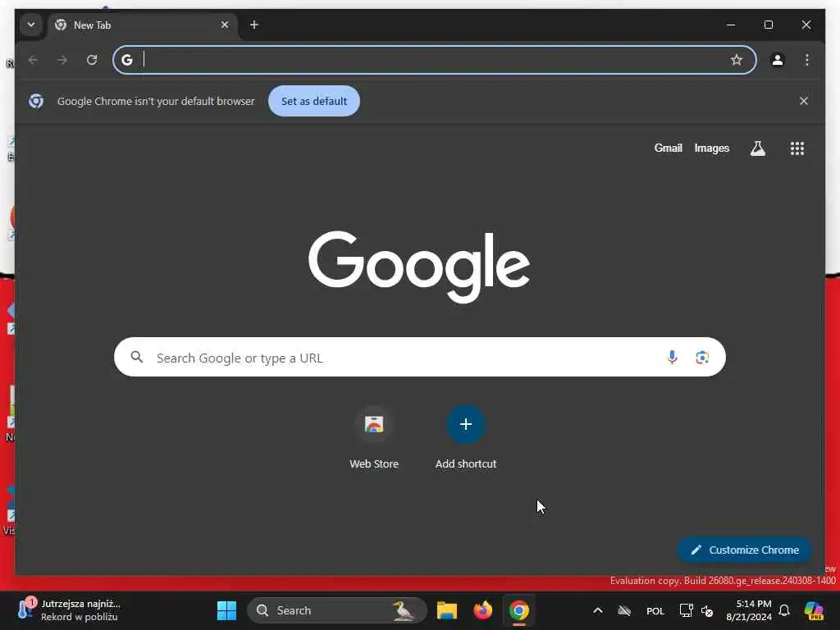Open the Google apps grid icon
840x630 pixels.
(x=797, y=148)
